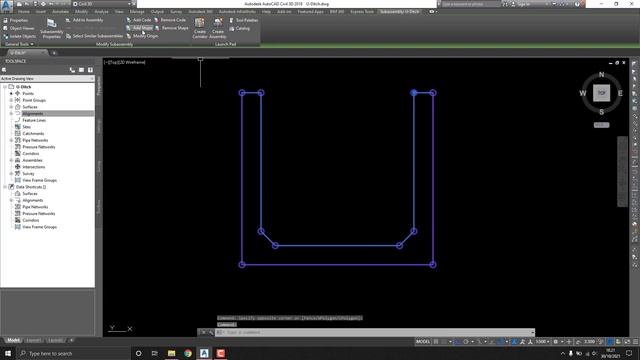
Task: Toggle polar tracking in status bar
Action: 466,342
